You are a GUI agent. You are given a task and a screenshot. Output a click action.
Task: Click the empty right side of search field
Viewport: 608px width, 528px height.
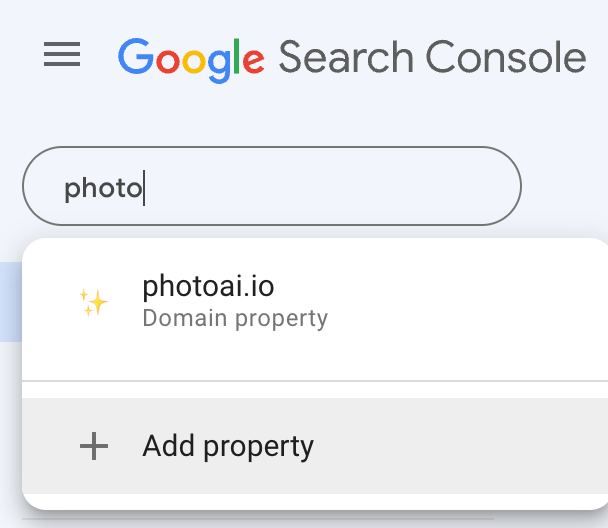click(x=400, y=187)
